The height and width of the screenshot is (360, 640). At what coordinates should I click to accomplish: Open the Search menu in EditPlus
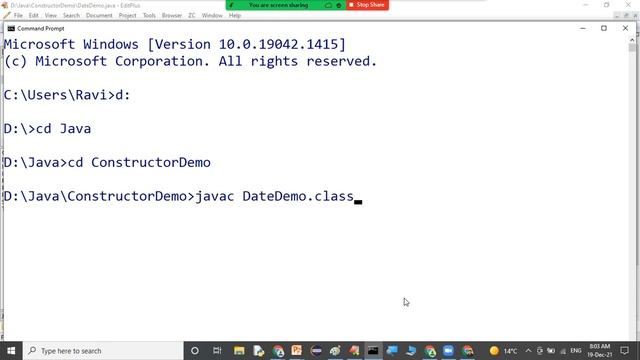71,16
